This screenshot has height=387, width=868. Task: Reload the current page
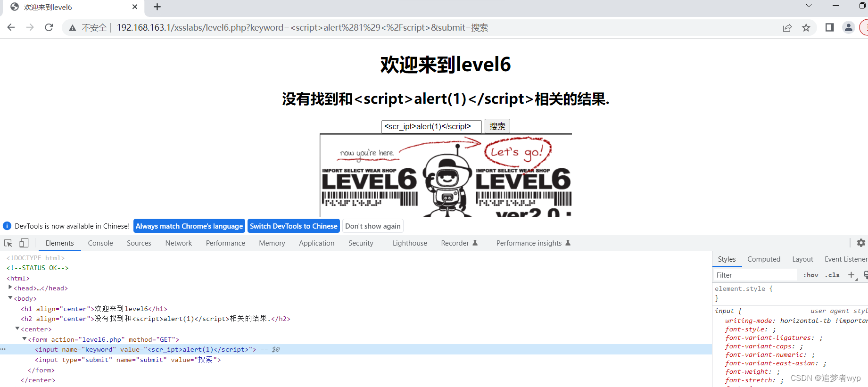49,27
